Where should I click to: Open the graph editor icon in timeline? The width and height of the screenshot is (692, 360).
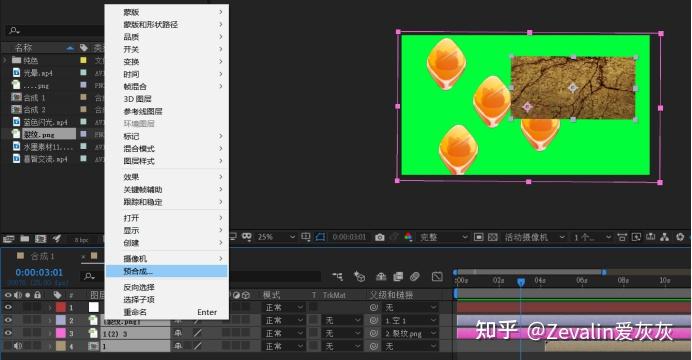pos(437,277)
